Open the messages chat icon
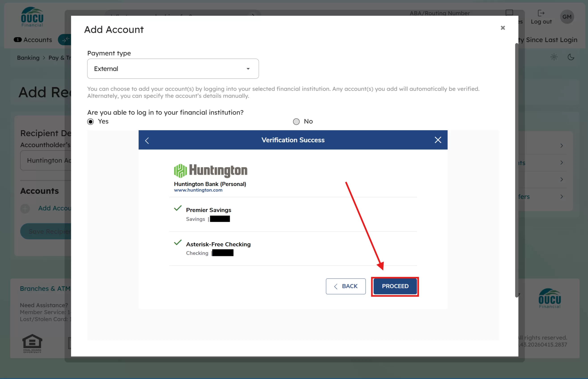The height and width of the screenshot is (379, 588). 509,13
